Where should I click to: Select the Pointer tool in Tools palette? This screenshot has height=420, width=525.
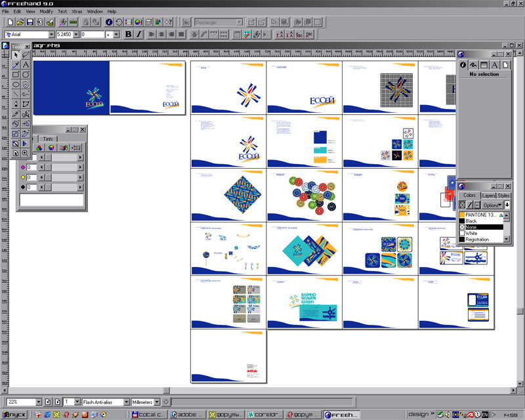click(x=16, y=55)
